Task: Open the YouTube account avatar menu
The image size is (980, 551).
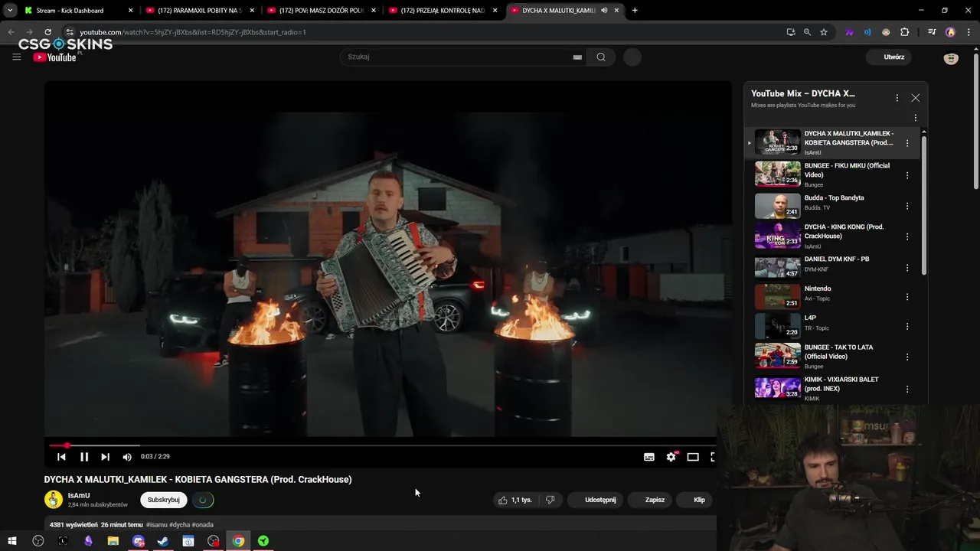Action: pyautogui.click(x=951, y=57)
